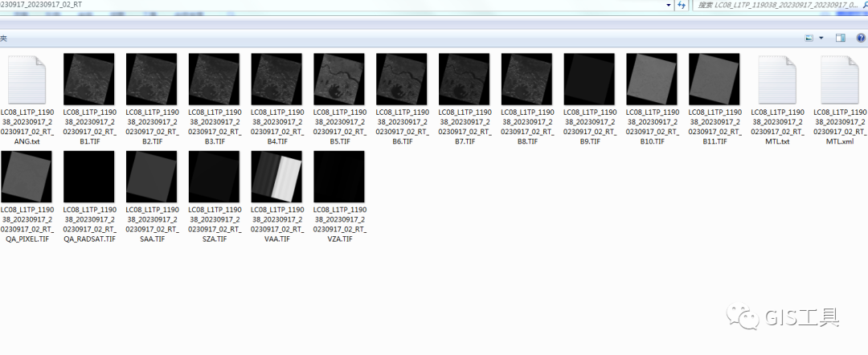Viewport: 868px width, 355px height.
Task: Select the QA_RADSAT.TIF thumbnail
Action: [89, 177]
